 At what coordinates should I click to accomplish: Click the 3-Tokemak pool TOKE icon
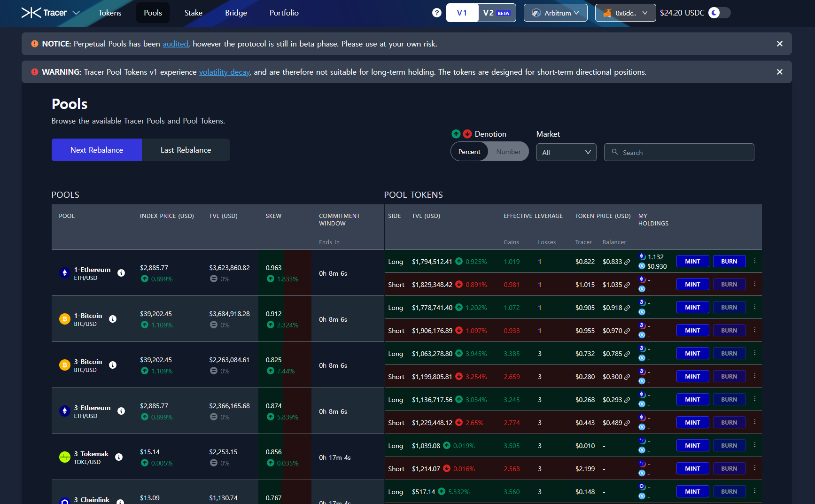65,457
